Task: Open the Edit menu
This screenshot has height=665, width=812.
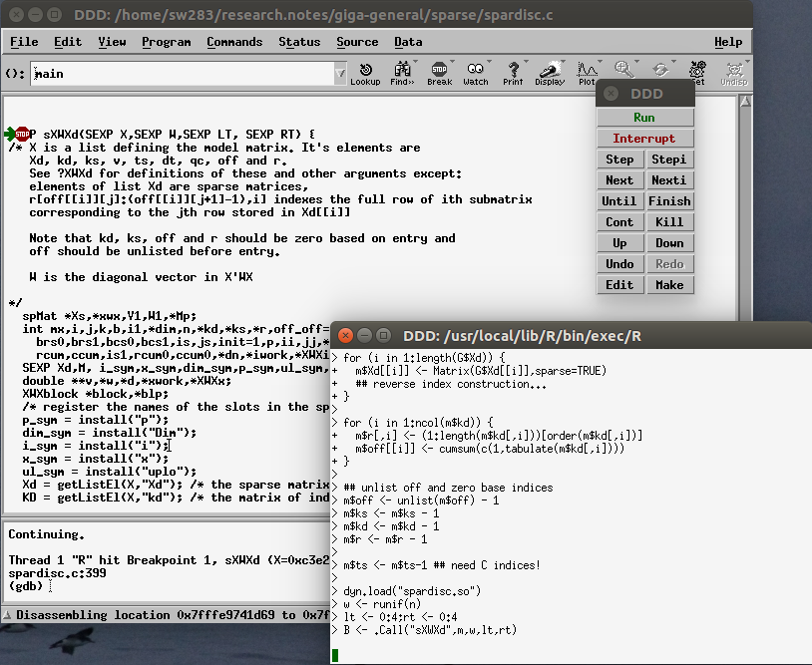Action: [x=68, y=42]
